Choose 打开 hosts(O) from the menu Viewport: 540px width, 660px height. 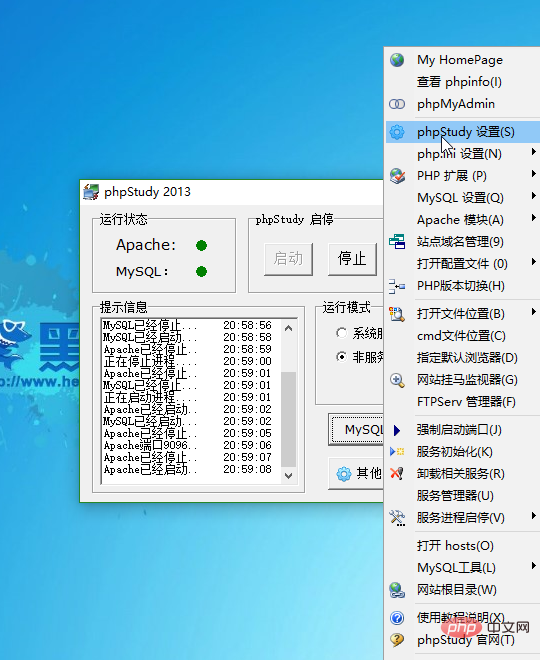pyautogui.click(x=463, y=546)
